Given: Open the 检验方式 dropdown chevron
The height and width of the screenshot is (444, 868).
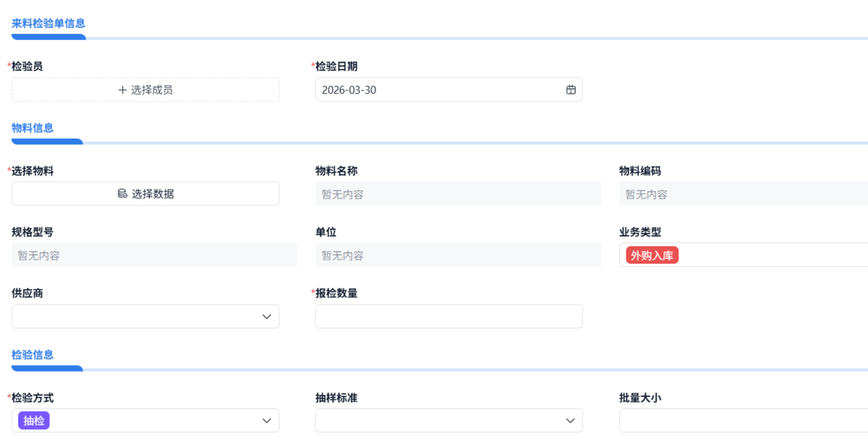Looking at the screenshot, I should pos(266,421).
